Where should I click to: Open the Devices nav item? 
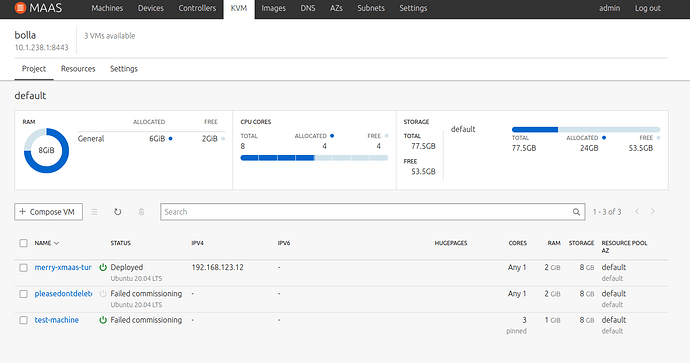click(150, 8)
